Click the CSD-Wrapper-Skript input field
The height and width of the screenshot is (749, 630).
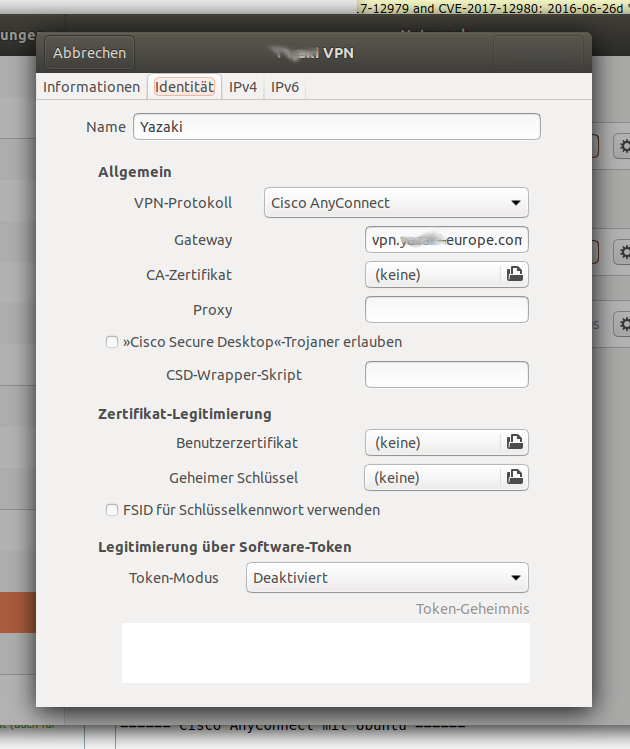[446, 375]
